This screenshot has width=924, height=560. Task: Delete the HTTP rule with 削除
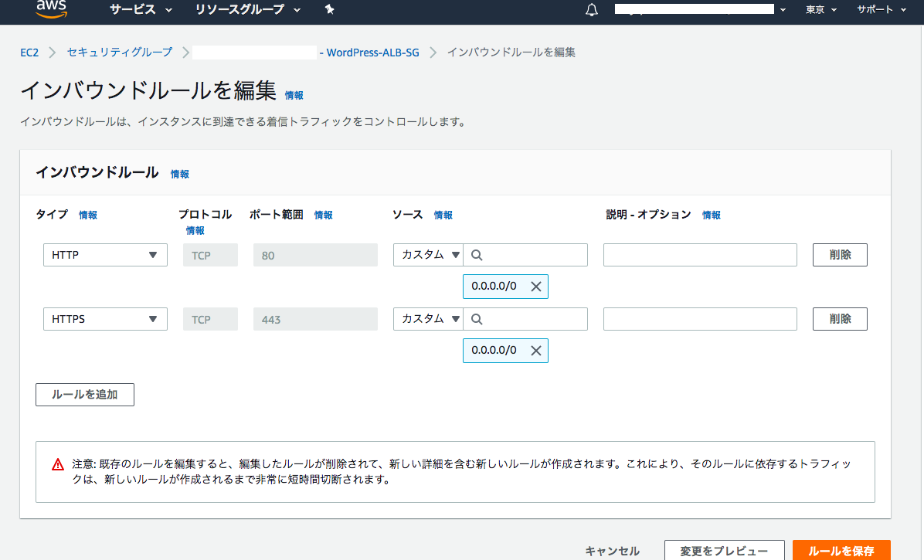pyautogui.click(x=840, y=255)
